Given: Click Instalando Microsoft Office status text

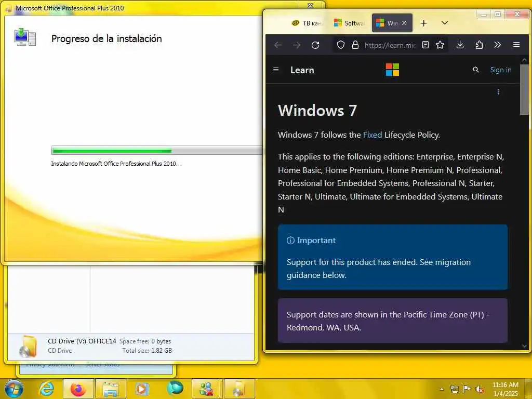Looking at the screenshot, I should point(116,164).
